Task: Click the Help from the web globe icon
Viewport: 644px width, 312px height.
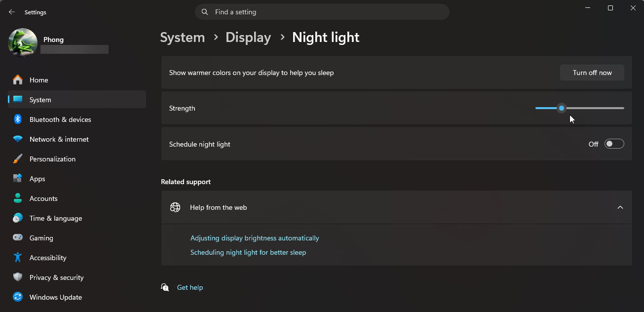Action: pos(175,207)
